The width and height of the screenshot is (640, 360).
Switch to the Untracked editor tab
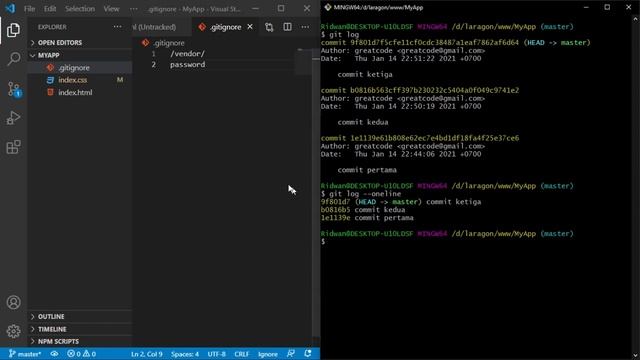pyautogui.click(x=154, y=27)
